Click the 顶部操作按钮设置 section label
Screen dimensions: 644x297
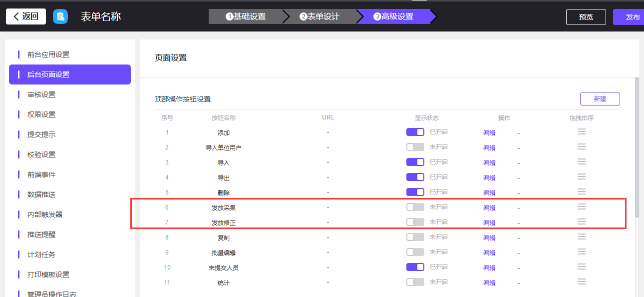tap(183, 99)
